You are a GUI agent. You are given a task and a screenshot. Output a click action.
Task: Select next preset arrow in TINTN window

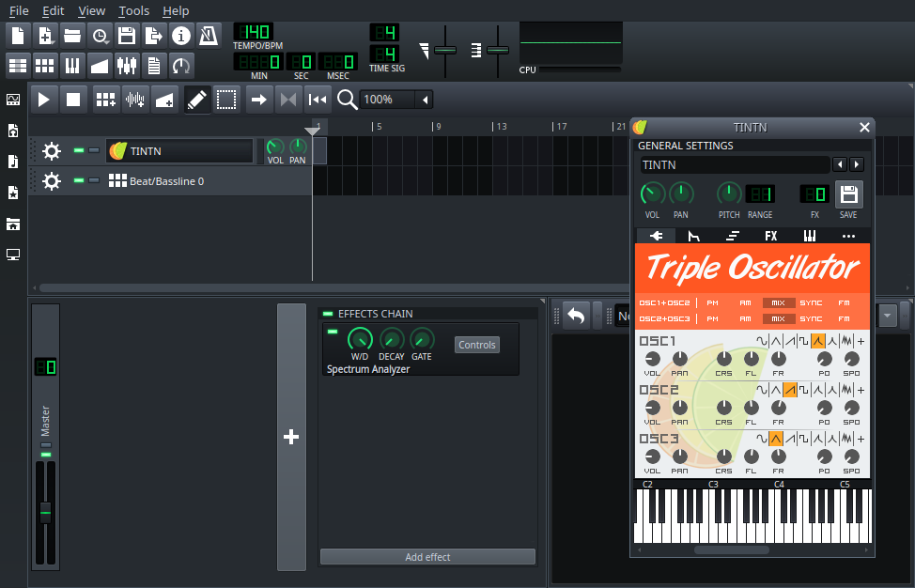click(856, 164)
